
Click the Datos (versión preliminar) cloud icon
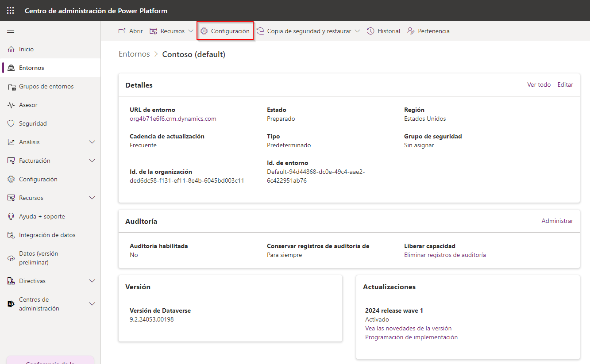tap(11, 258)
